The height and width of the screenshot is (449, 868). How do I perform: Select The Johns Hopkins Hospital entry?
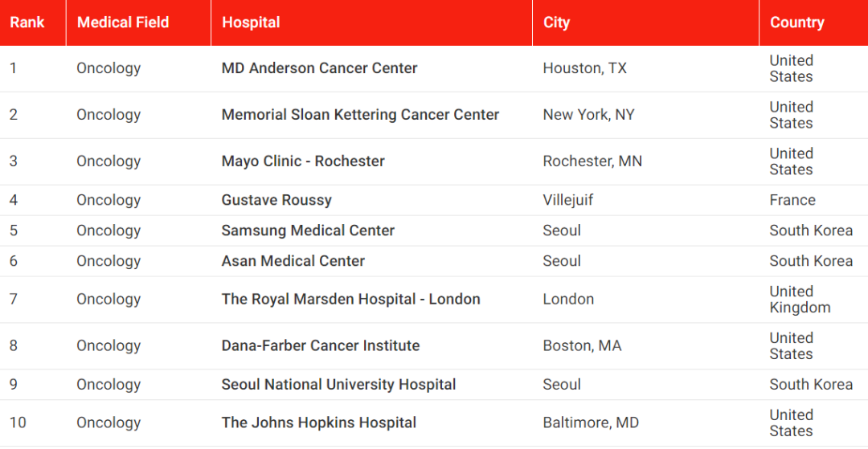pyautogui.click(x=319, y=422)
